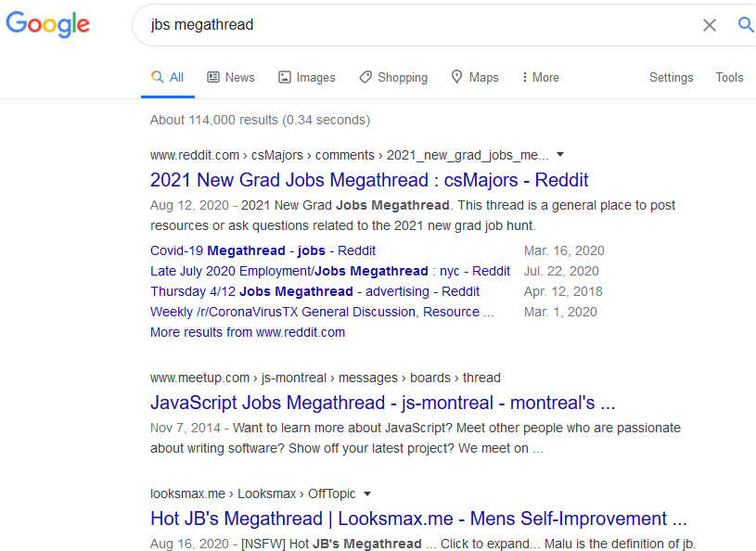Expand the More search categories menu
756x551 pixels.
tap(540, 78)
